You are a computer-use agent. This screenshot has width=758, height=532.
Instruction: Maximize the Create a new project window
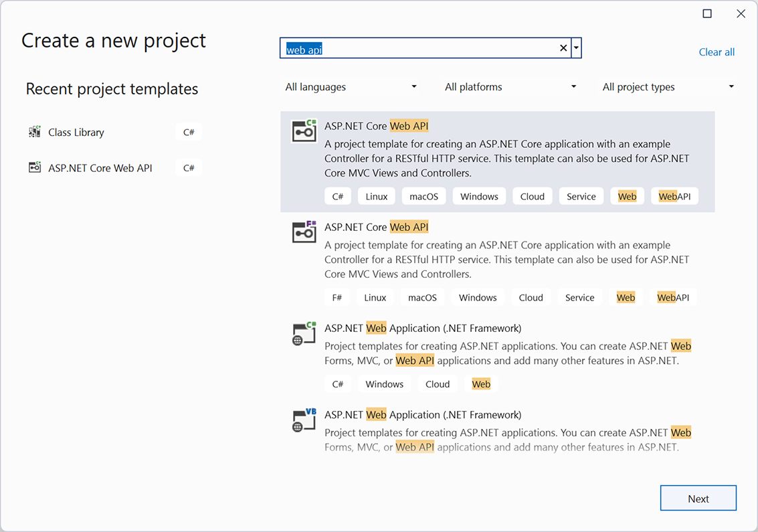tap(706, 13)
